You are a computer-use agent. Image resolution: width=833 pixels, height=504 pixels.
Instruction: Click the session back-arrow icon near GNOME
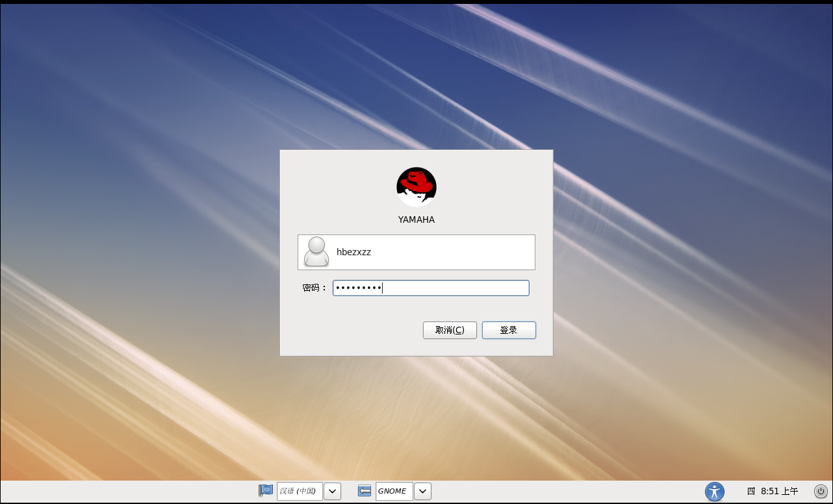(365, 491)
